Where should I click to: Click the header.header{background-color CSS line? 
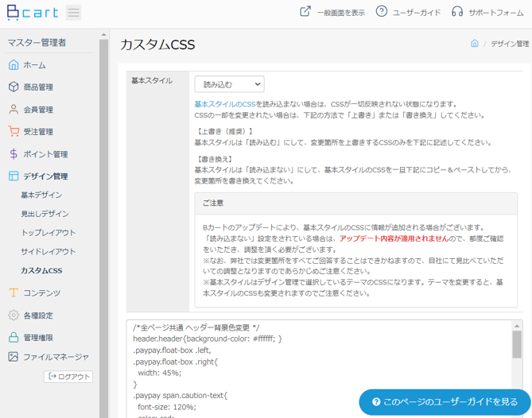click(208, 339)
